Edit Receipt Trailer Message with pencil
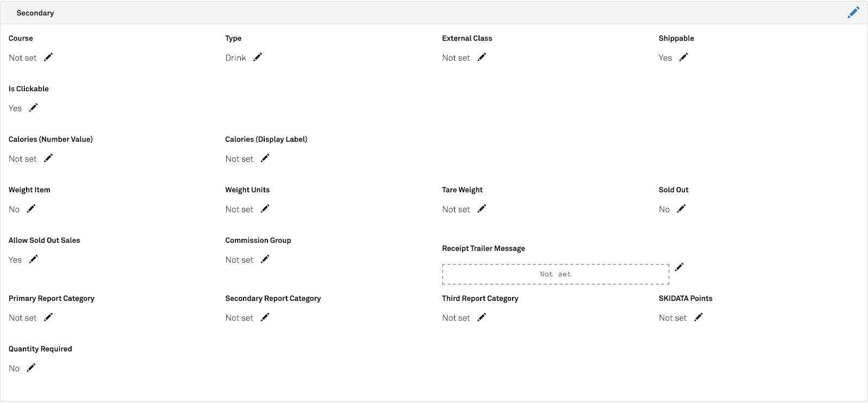 point(679,267)
